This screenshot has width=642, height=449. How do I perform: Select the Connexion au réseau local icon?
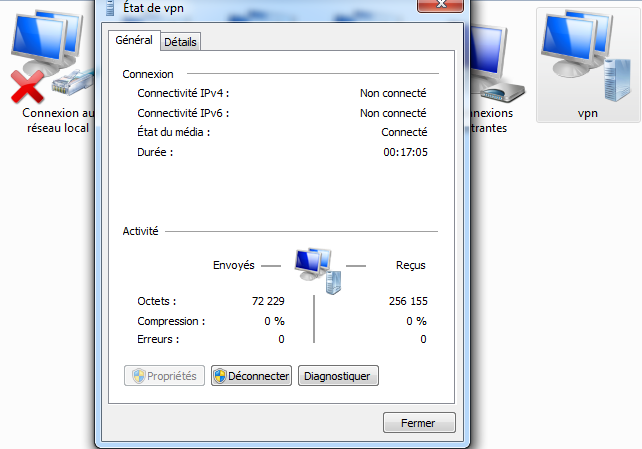click(52, 57)
